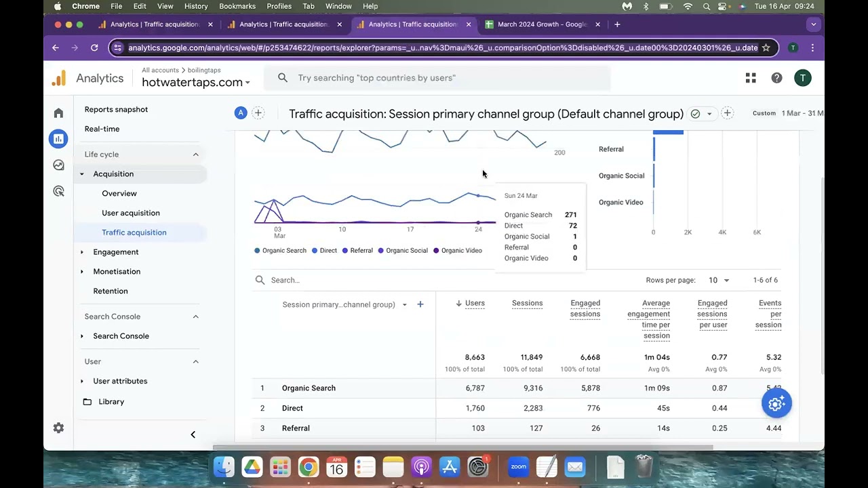Select User acquisition in sidebar
Screen dimensions: 868x488
click(x=131, y=213)
